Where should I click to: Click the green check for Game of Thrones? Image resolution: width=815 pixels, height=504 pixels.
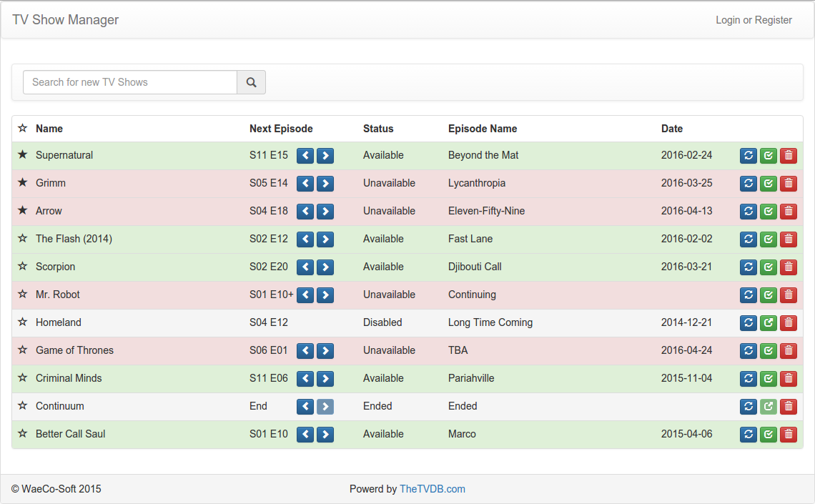click(769, 351)
